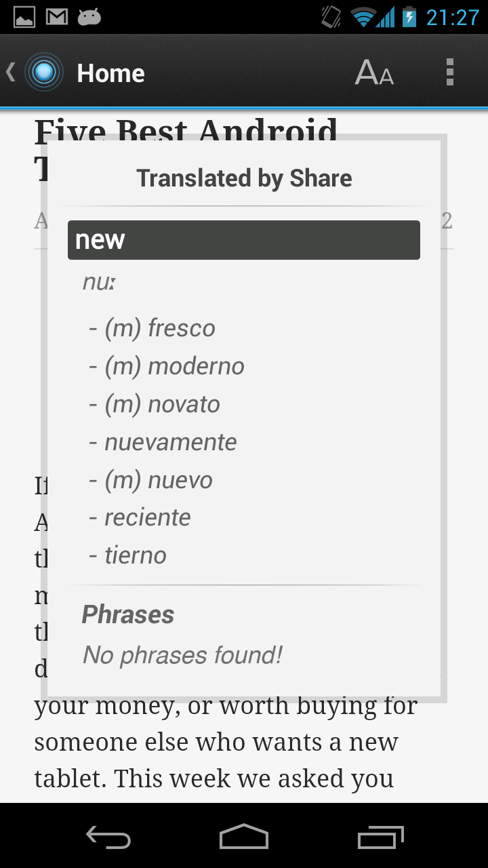
Task: Open the font size (Aa) settings
Action: coord(374,73)
